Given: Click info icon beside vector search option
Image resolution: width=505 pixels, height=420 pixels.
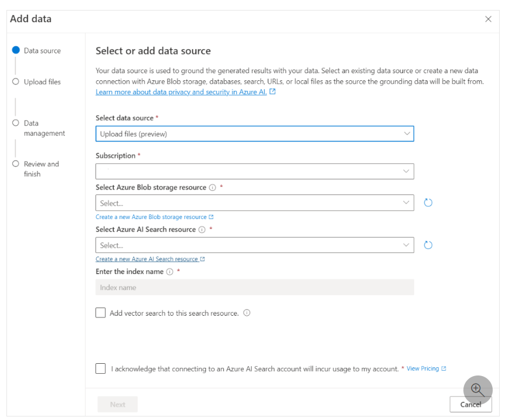Looking at the screenshot, I should coord(247,313).
